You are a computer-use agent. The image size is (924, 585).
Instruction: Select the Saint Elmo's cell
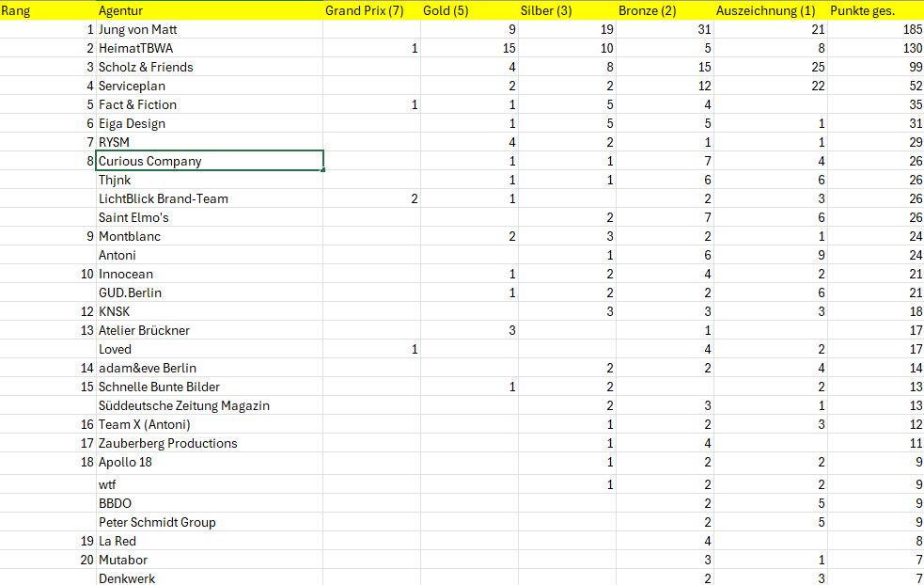pos(210,217)
